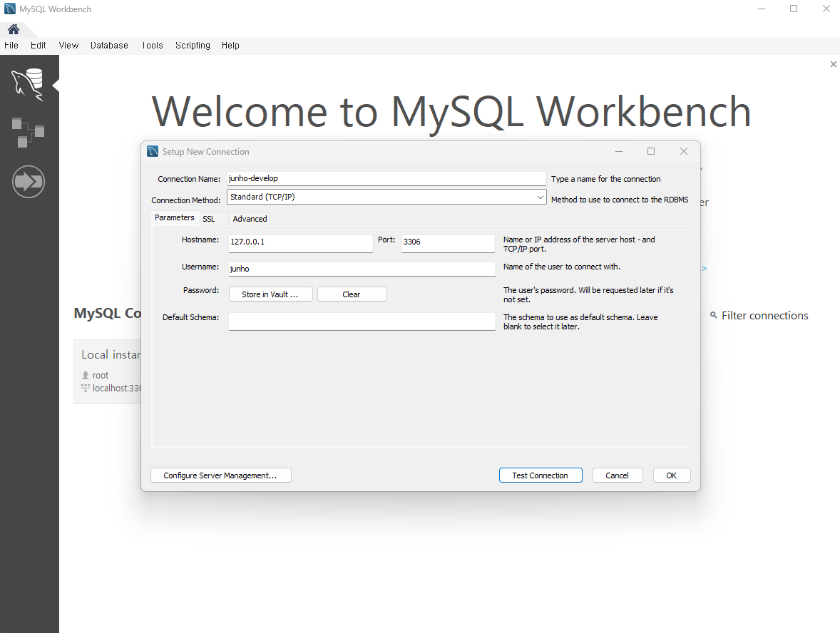Screen dimensions: 840x633
Task: Open the Home screen via sidebar icon
Action: (13, 29)
